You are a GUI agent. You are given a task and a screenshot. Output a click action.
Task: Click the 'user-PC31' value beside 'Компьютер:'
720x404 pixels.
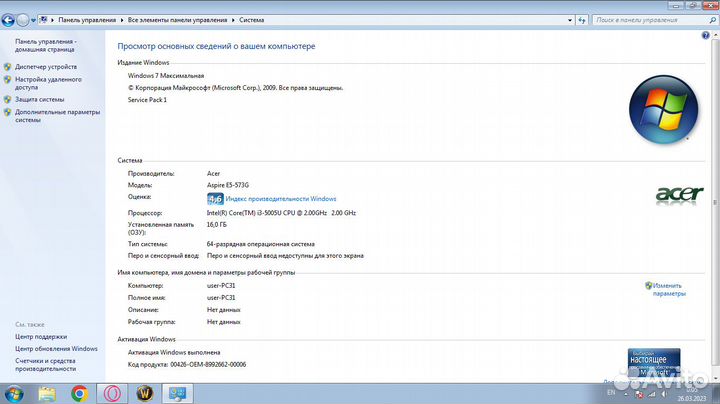point(221,286)
